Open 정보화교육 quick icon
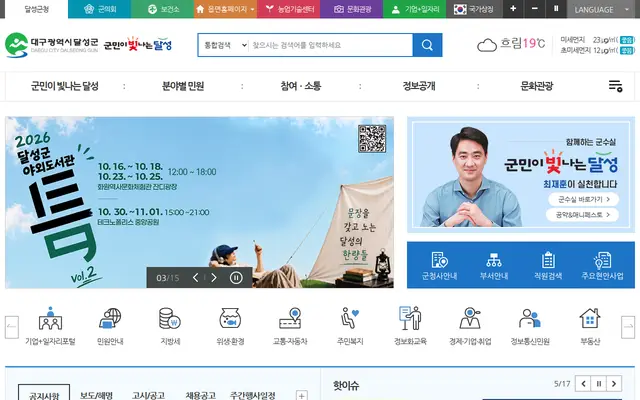Screen dimensions: 640x400 [410, 326]
